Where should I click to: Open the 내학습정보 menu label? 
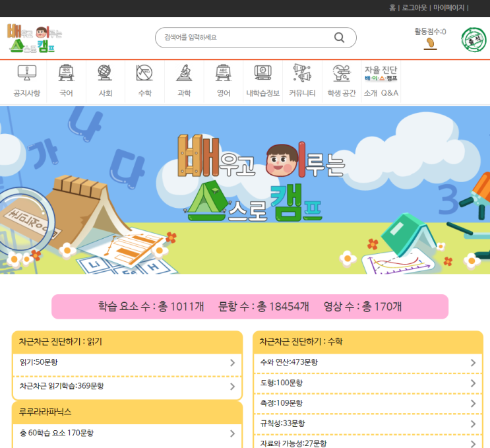point(263,93)
